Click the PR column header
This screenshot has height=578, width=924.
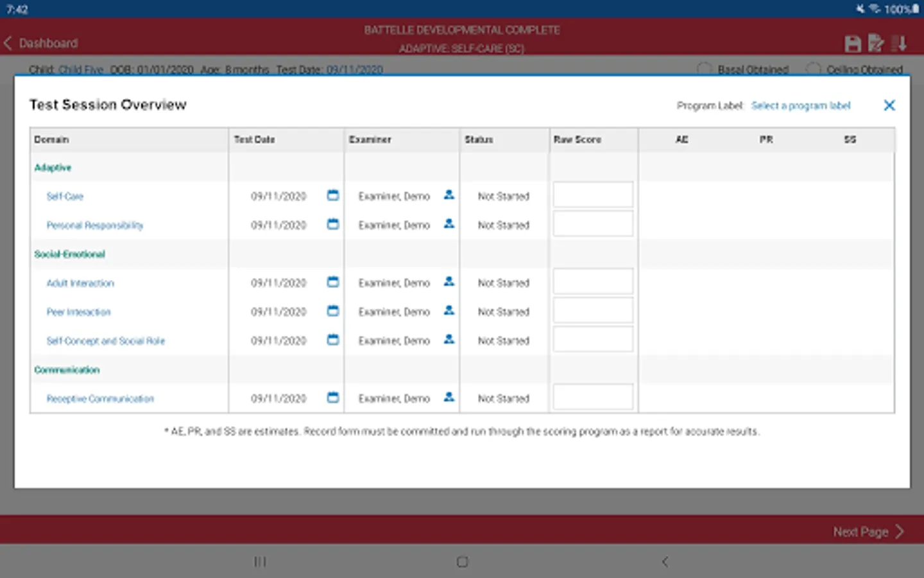click(766, 139)
